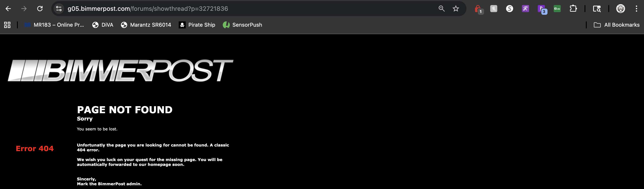Open the Pirate Ship bookmark
Screen dimensions: 644x189
(197, 25)
